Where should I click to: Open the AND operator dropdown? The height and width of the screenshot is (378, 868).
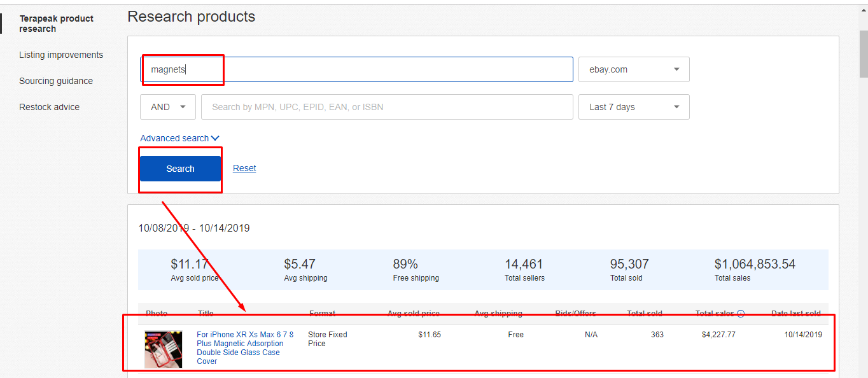pyautogui.click(x=167, y=107)
